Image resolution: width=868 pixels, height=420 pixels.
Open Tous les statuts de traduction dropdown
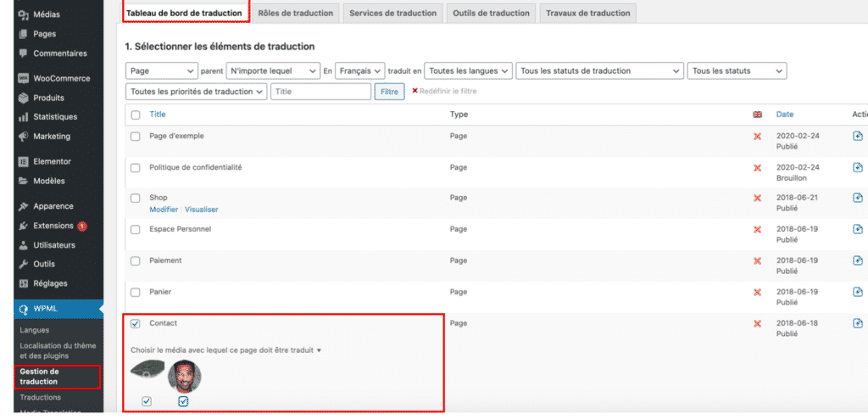[x=599, y=71]
